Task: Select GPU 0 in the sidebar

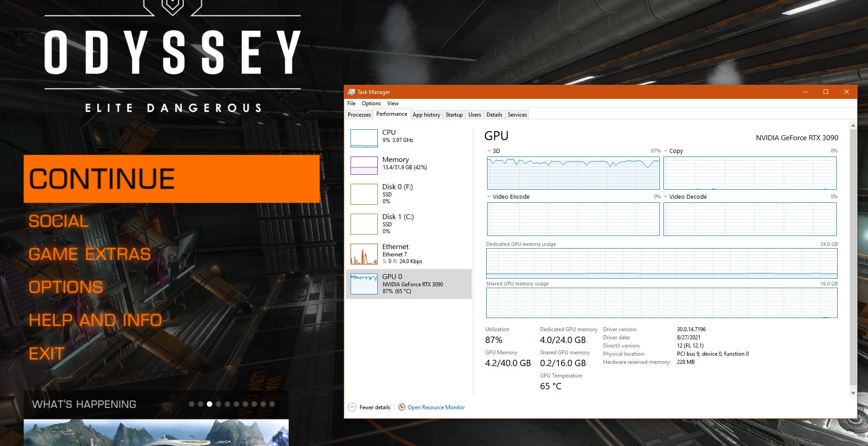Action: (409, 284)
